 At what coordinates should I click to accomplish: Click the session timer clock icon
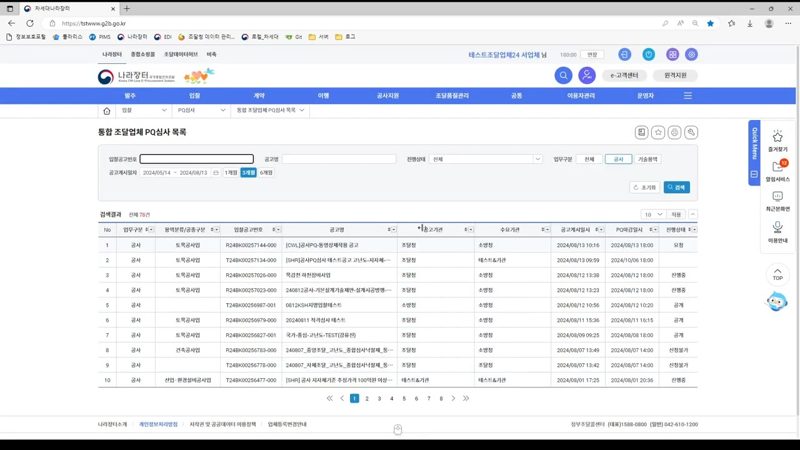tap(648, 55)
